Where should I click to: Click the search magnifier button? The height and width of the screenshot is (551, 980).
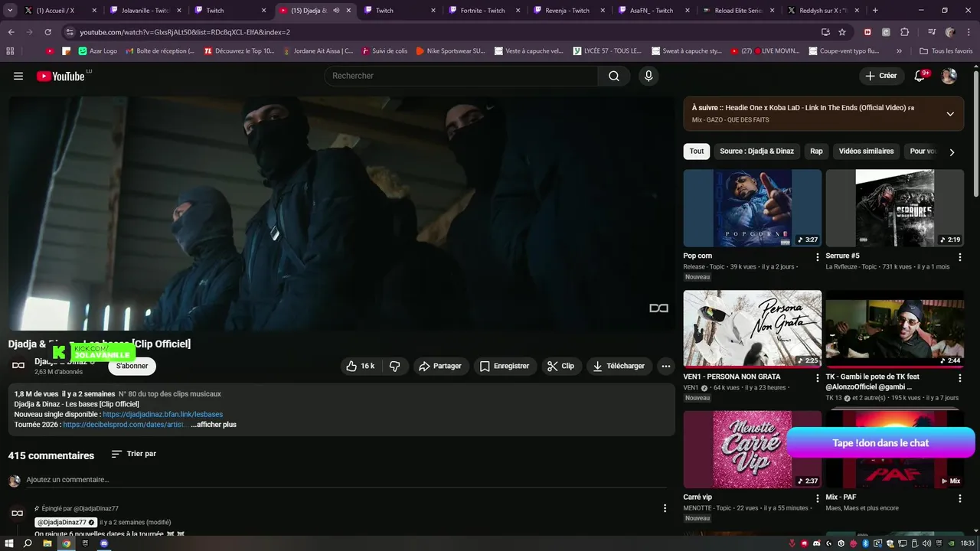pyautogui.click(x=614, y=76)
